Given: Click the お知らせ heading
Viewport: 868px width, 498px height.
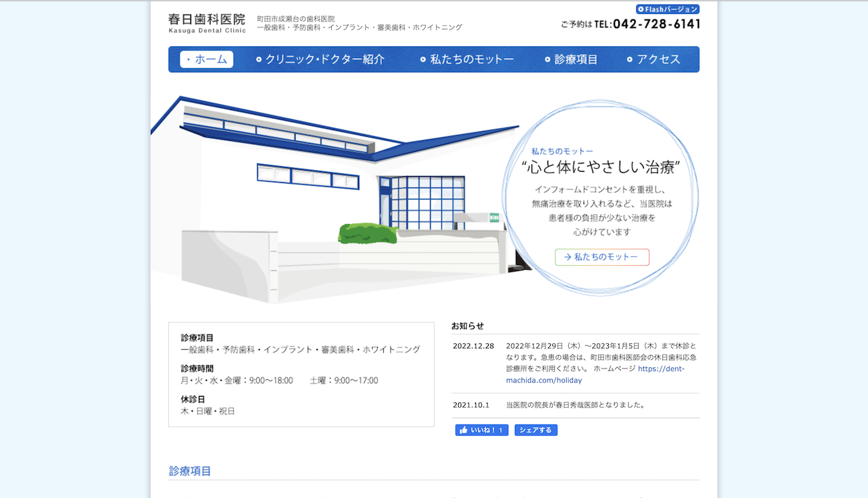Looking at the screenshot, I should (467, 326).
